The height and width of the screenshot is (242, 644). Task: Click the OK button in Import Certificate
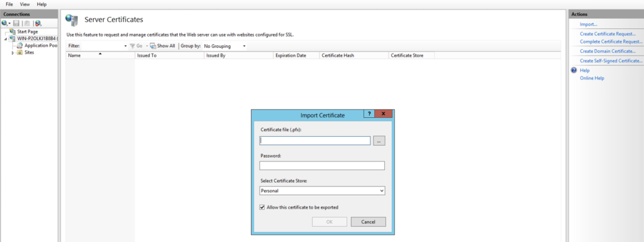coord(330,222)
